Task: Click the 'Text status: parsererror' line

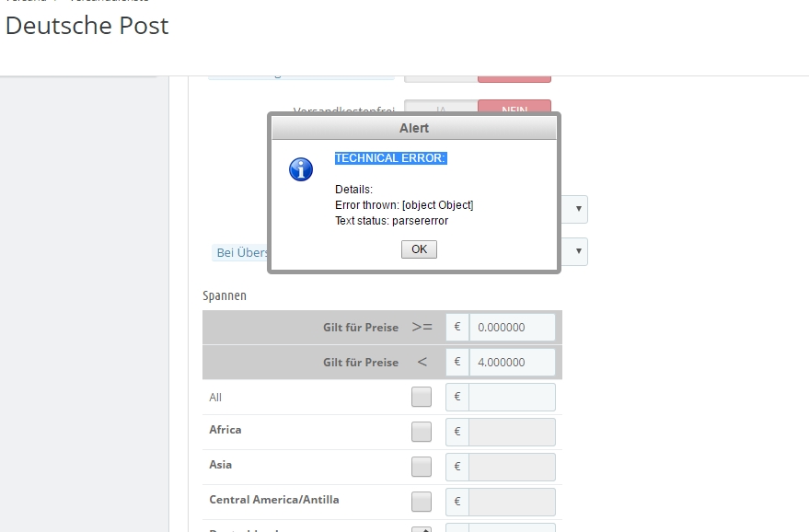Action: coord(391,221)
